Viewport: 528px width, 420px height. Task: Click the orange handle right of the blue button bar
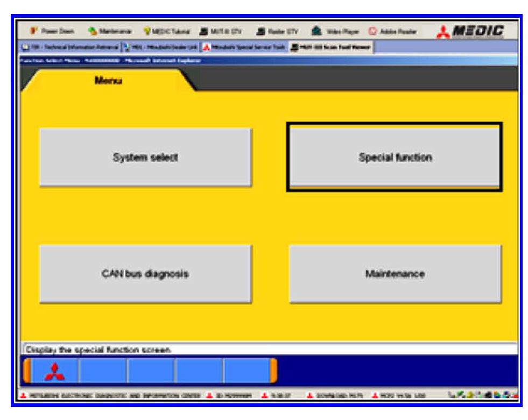tap(273, 371)
